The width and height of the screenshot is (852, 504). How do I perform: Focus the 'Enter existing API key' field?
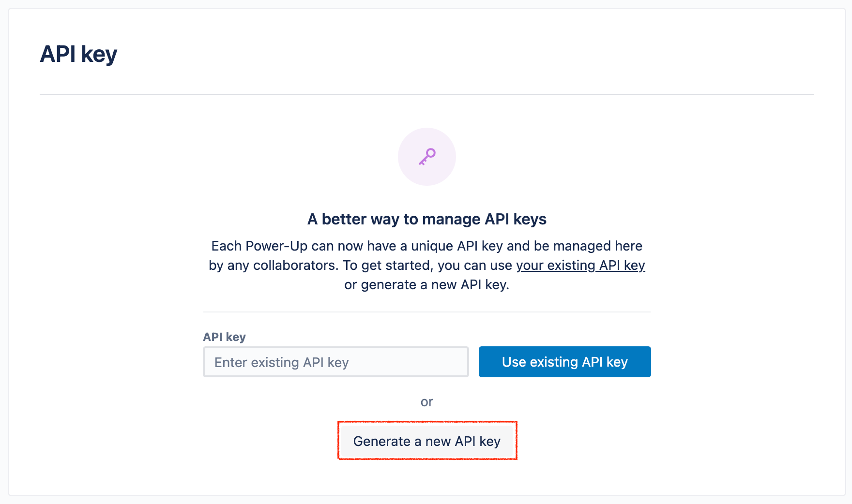[336, 362]
